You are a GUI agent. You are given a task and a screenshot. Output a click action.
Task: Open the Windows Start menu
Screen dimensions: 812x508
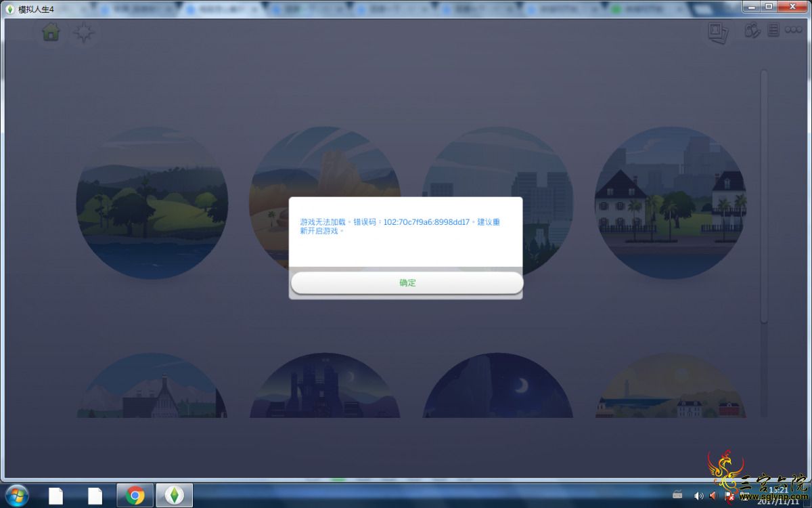point(16,496)
